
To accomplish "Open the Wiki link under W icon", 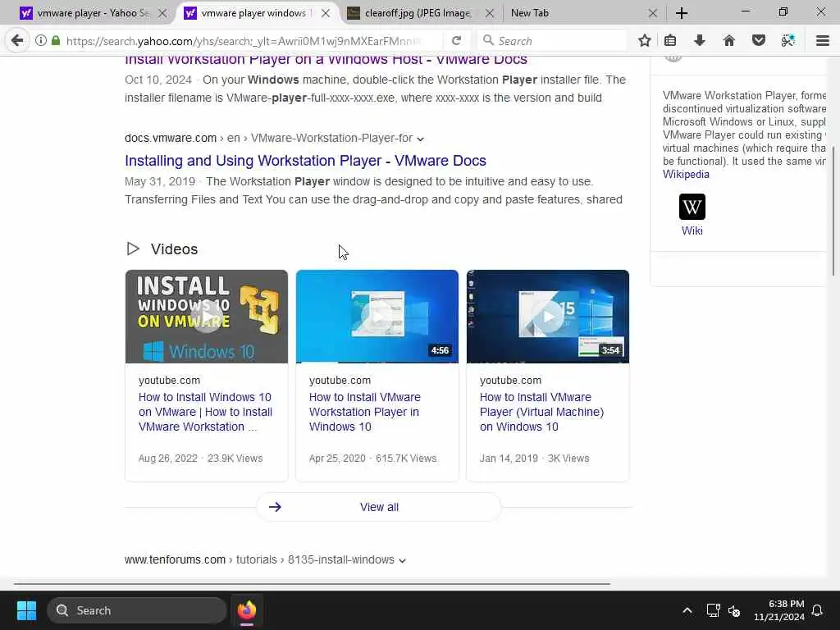I will point(692,231).
